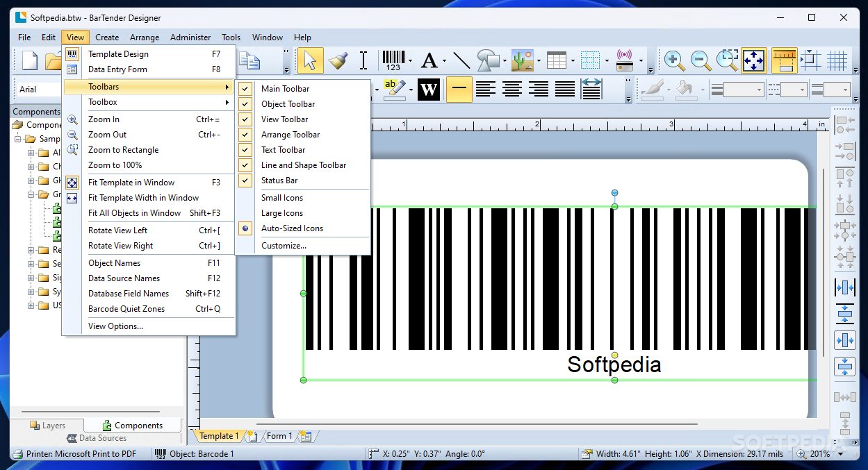Click View Options... entry
868x470 pixels.
149,326
